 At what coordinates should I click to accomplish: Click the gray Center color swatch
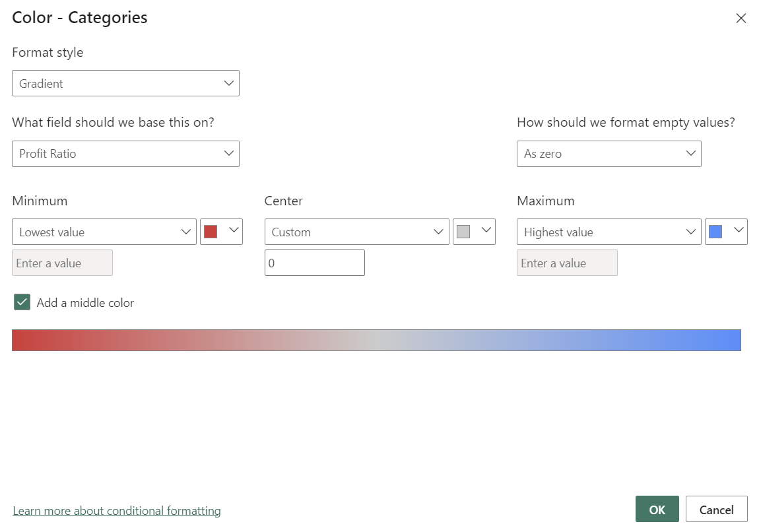[463, 232]
